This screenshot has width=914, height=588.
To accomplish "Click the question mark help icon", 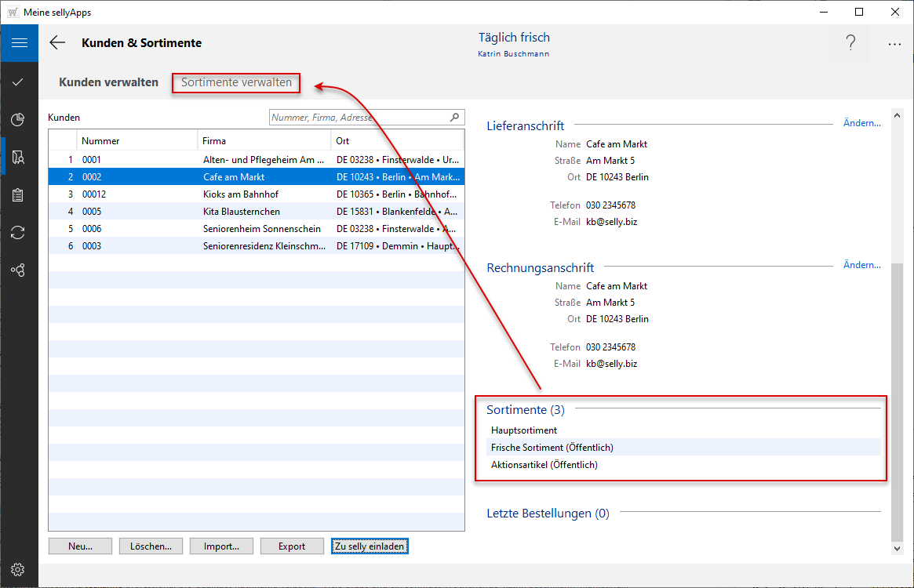I will click(850, 43).
